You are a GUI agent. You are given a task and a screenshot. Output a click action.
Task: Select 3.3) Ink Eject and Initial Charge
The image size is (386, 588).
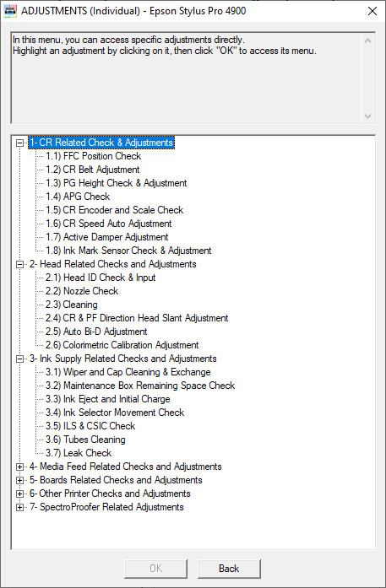coord(108,399)
